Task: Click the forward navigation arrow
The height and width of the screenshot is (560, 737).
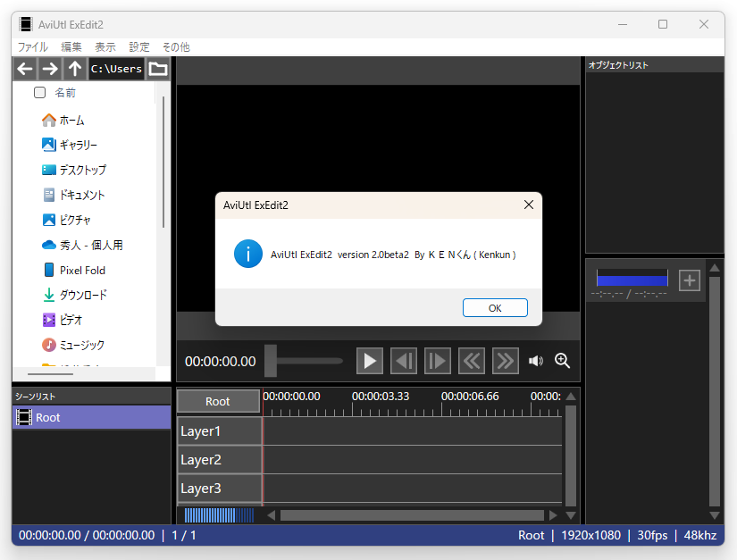Action: pyautogui.click(x=50, y=68)
